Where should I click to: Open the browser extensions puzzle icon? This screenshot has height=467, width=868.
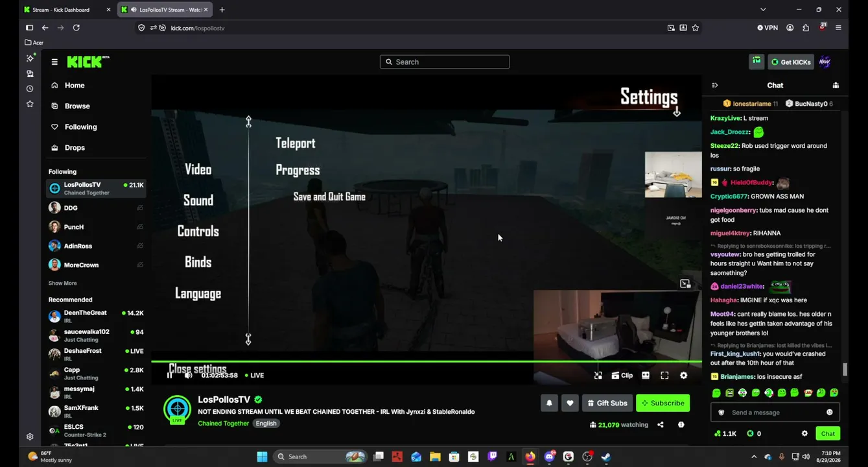point(806,28)
